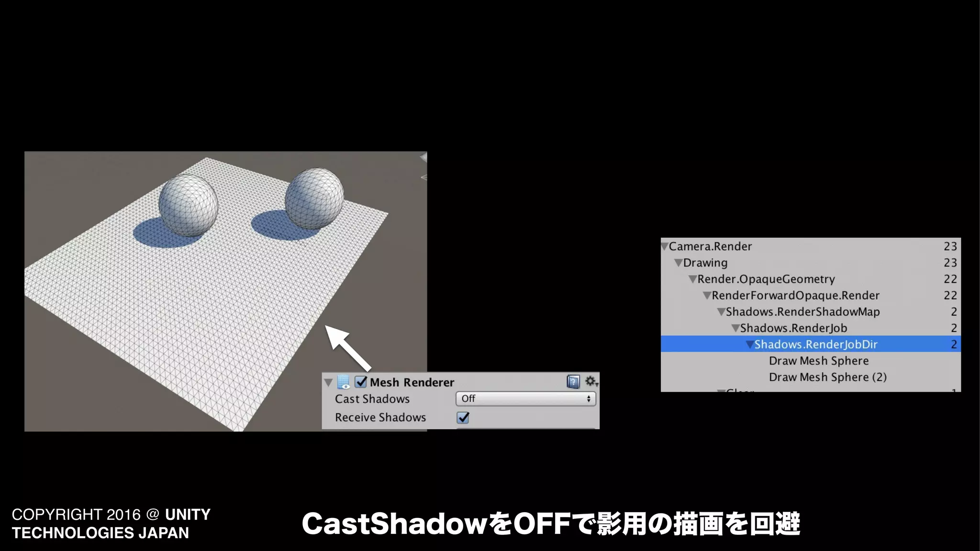This screenshot has height=551, width=980.
Task: Click the Cast Shadows property label
Action: [372, 399]
